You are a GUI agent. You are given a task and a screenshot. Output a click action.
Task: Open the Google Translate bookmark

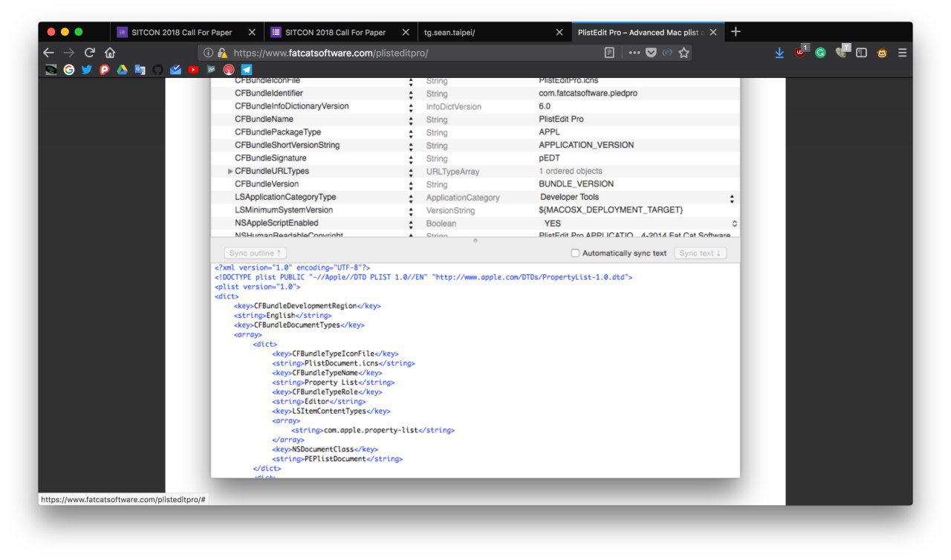pyautogui.click(x=140, y=70)
